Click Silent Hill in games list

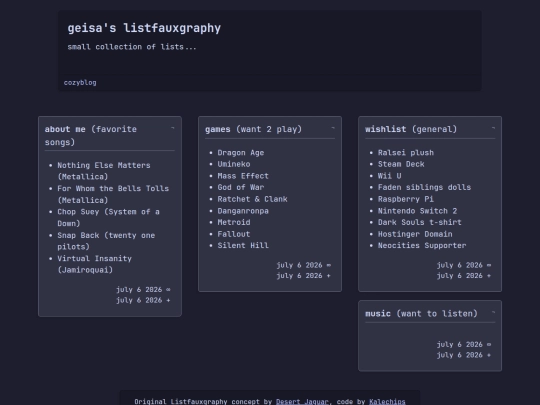pyautogui.click(x=243, y=246)
